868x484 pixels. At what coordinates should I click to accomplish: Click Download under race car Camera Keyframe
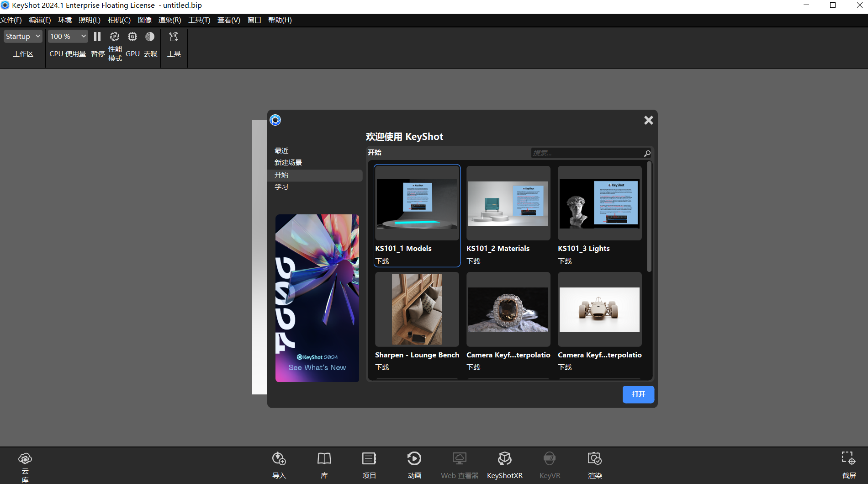coord(565,367)
